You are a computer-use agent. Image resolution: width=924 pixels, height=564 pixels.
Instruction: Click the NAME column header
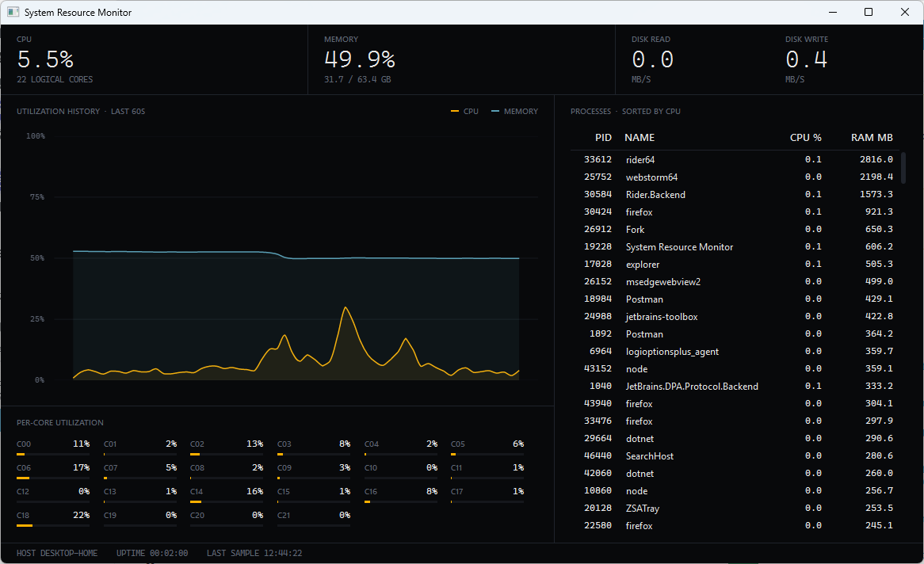pyautogui.click(x=640, y=137)
